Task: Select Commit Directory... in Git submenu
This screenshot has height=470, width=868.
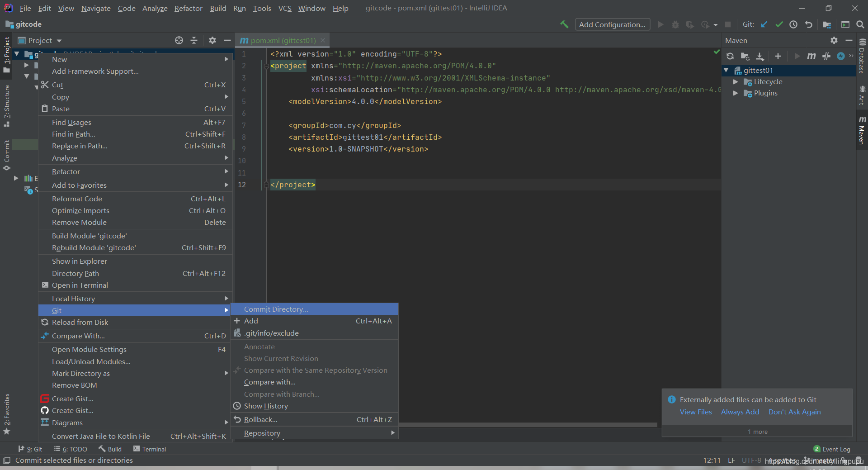Action: tap(315, 309)
